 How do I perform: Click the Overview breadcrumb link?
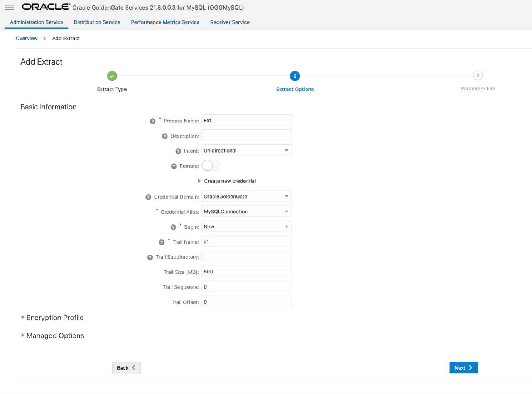(x=27, y=39)
